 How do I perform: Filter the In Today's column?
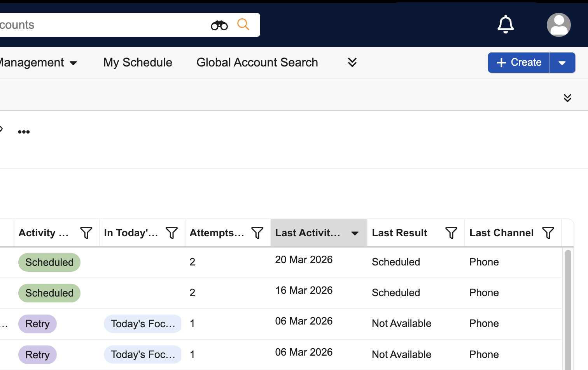pyautogui.click(x=171, y=233)
